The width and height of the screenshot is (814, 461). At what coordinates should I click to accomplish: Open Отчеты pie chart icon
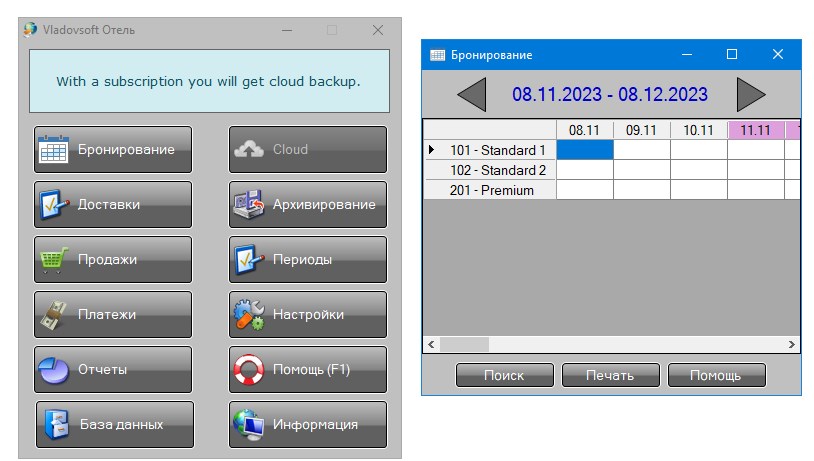[x=53, y=370]
